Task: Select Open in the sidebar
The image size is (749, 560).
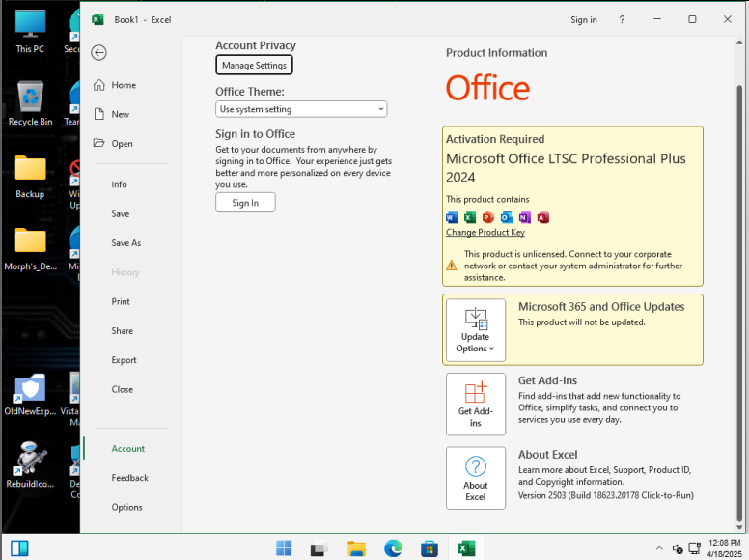Action: click(x=122, y=143)
